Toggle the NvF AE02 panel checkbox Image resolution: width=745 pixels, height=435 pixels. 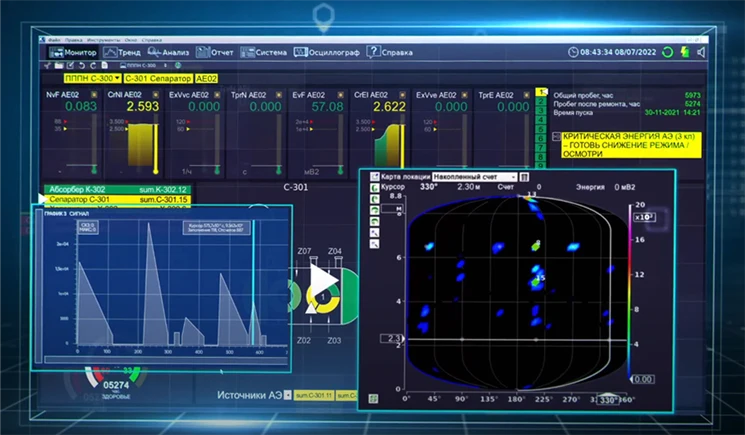tap(94, 95)
